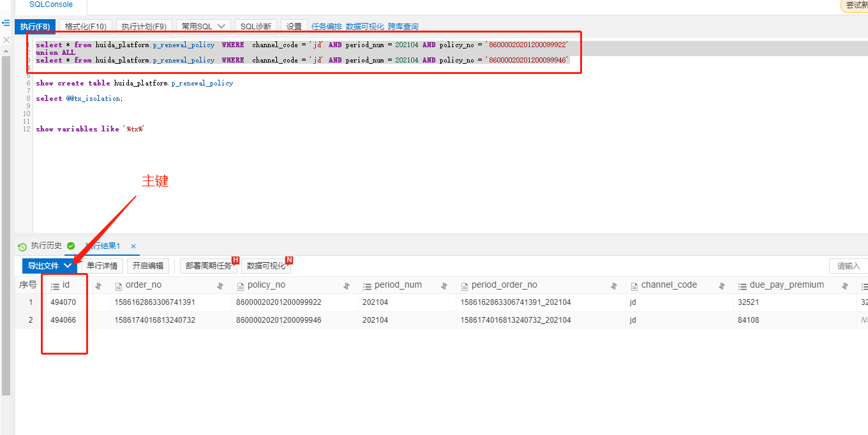Open 执行历史 history tab
The height and width of the screenshot is (435, 868).
coord(47,246)
